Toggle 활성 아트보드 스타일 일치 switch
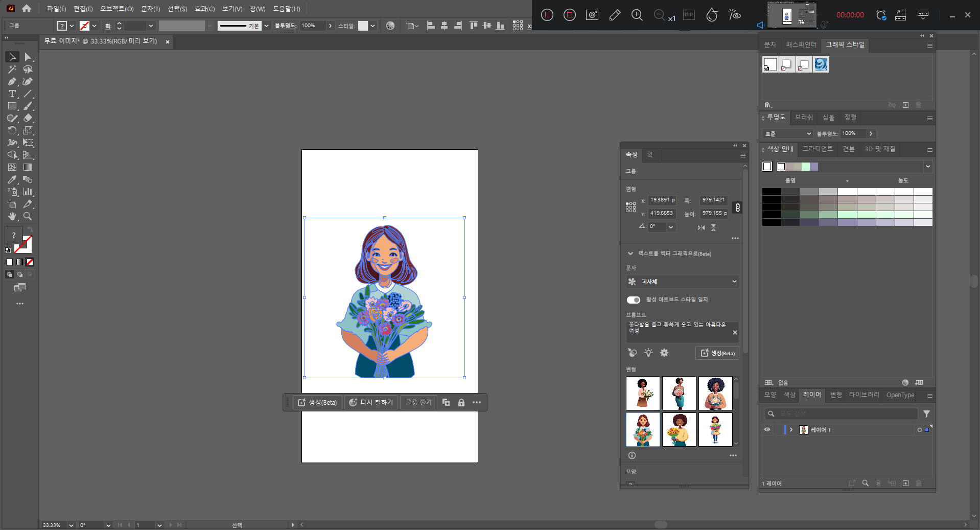This screenshot has width=980, height=530. pyautogui.click(x=634, y=300)
